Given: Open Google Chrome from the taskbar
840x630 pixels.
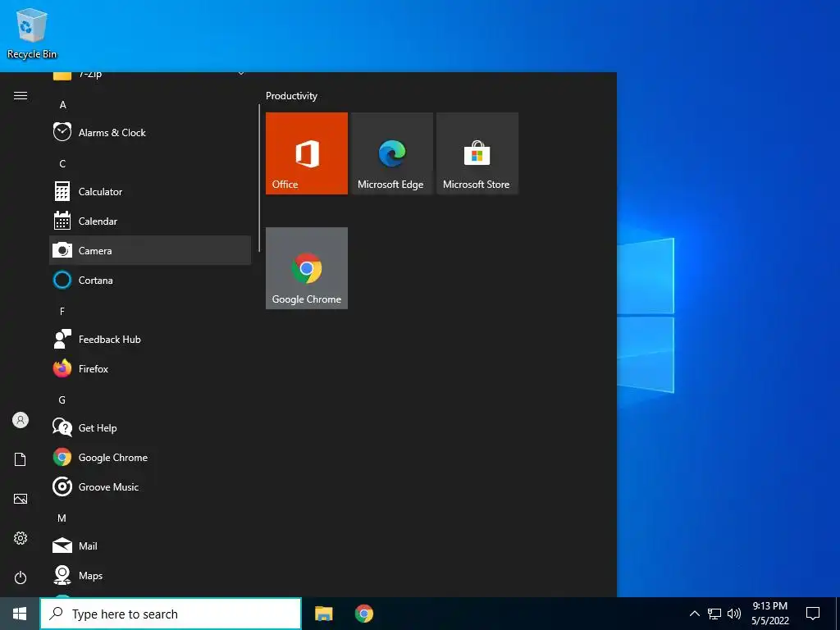Looking at the screenshot, I should (x=363, y=614).
